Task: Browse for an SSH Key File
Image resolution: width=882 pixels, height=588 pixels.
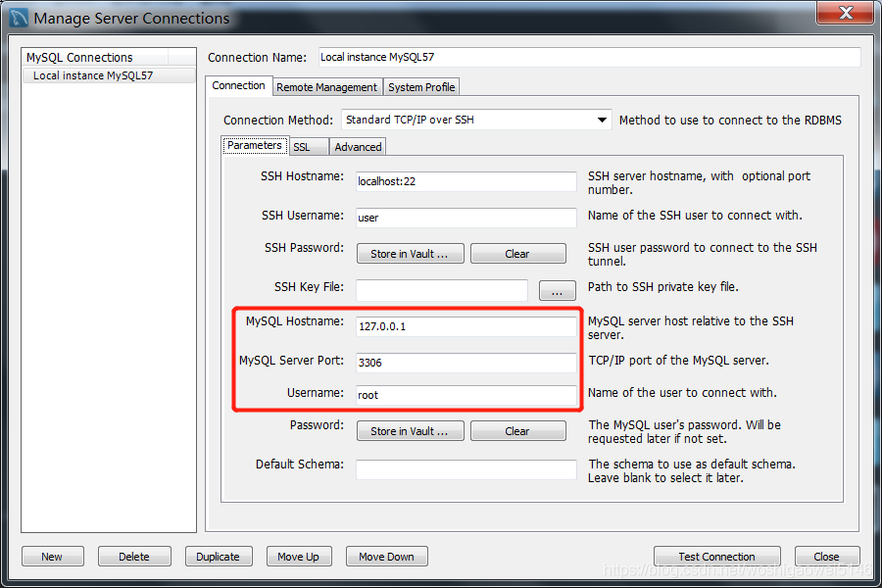Action: tap(557, 290)
